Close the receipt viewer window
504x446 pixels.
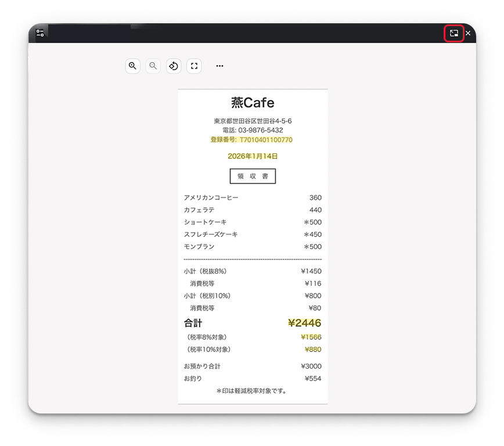tap(468, 33)
